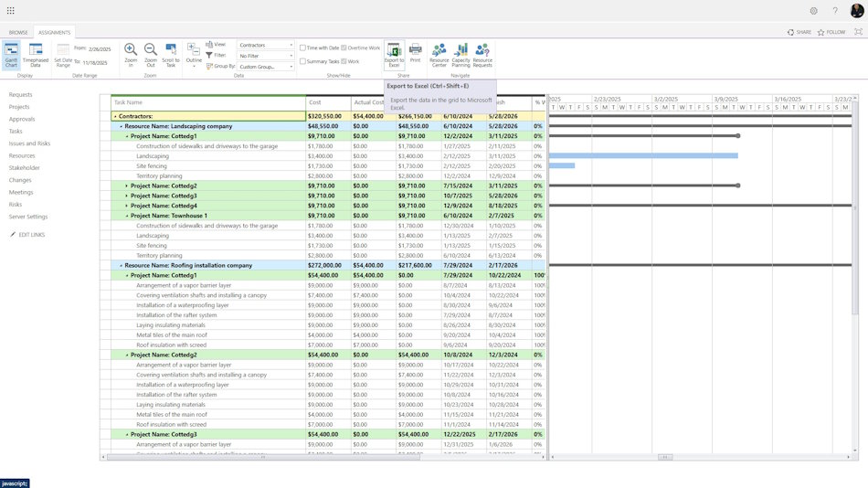Image resolution: width=868 pixels, height=488 pixels.
Task: Go to Projects in the sidebar
Action: pyautogui.click(x=19, y=107)
